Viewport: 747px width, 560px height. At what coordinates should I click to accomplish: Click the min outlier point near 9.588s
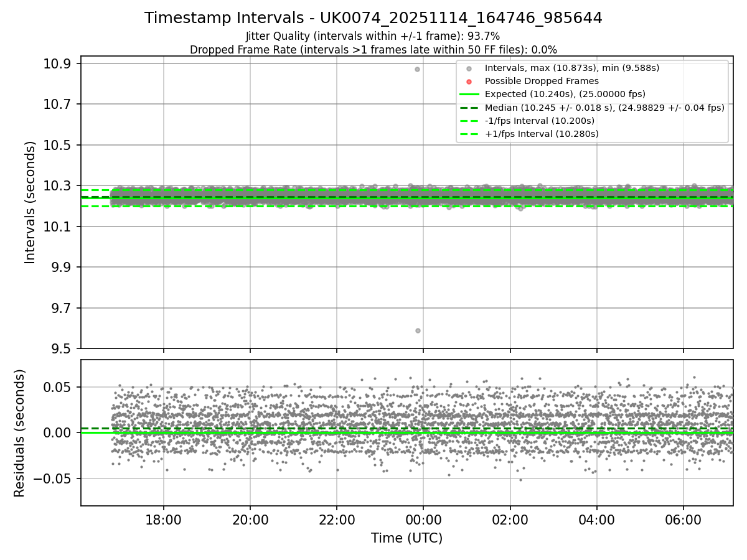click(418, 330)
